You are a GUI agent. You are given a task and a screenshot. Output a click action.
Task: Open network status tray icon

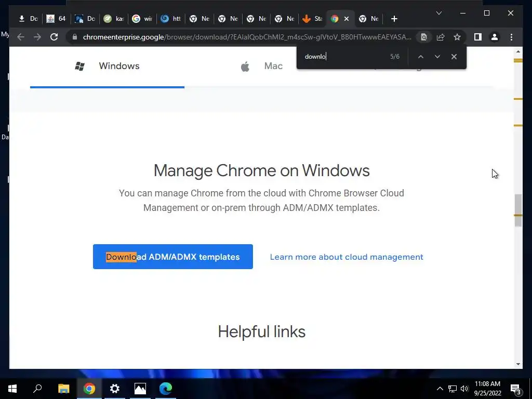pyautogui.click(x=453, y=389)
